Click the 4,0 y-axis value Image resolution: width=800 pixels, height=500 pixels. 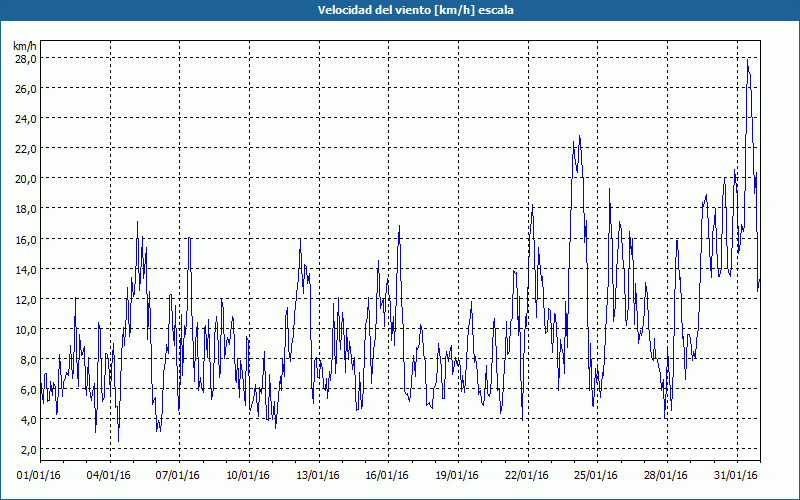coord(28,420)
